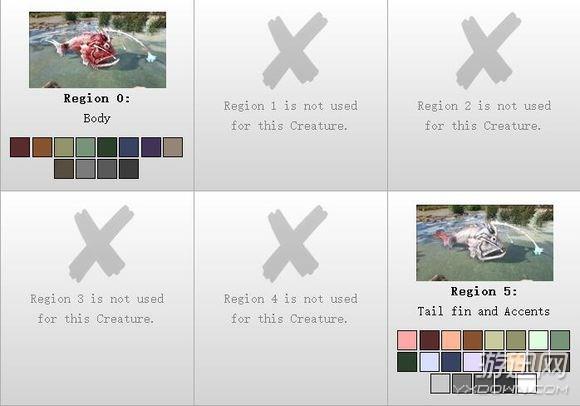Click the Region 5 Tail fin creature thumbnail
The height and width of the screenshot is (406, 580).
tap(485, 243)
